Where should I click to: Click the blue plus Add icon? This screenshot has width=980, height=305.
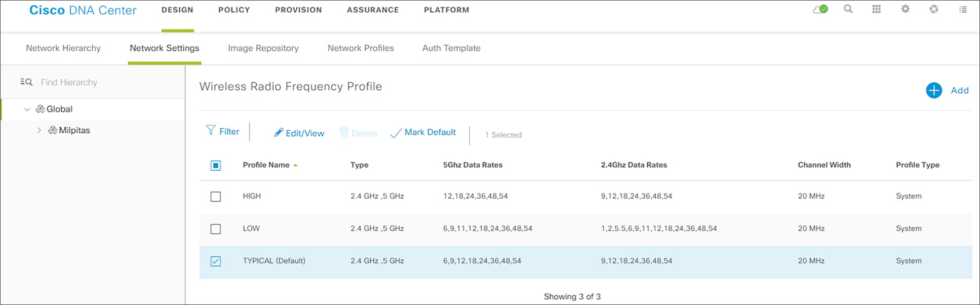click(934, 90)
